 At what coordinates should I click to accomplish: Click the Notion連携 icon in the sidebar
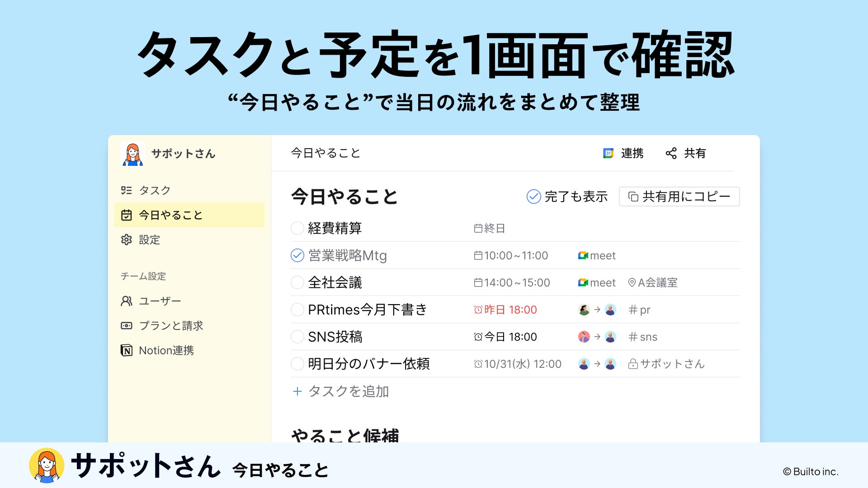pos(127,350)
